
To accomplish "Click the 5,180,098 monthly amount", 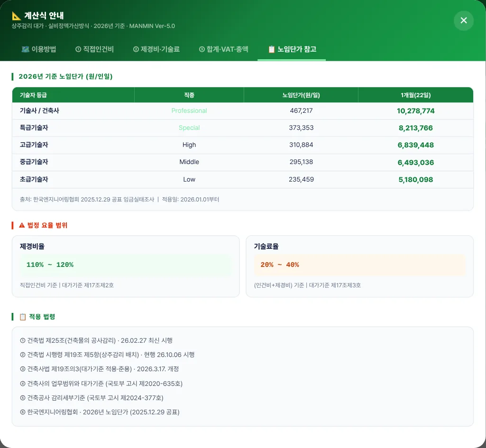I will (x=416, y=179).
